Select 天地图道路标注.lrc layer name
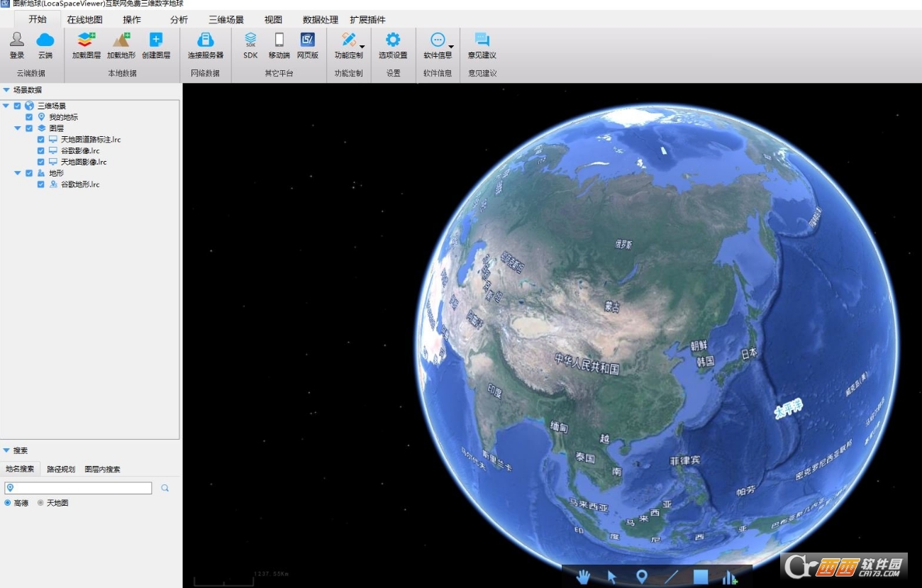The width and height of the screenshot is (922, 588). tap(91, 140)
